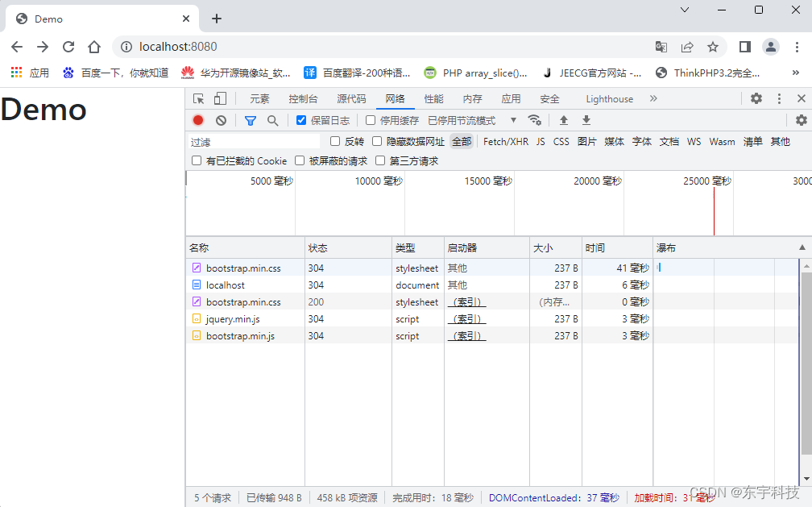The height and width of the screenshot is (507, 812).
Task: Clear the network request log
Action: click(221, 120)
